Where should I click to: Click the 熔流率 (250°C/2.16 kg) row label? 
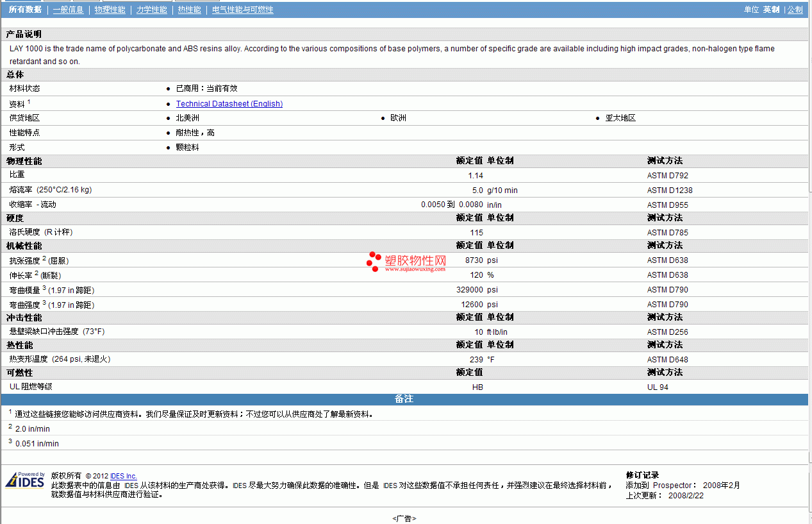(x=51, y=190)
